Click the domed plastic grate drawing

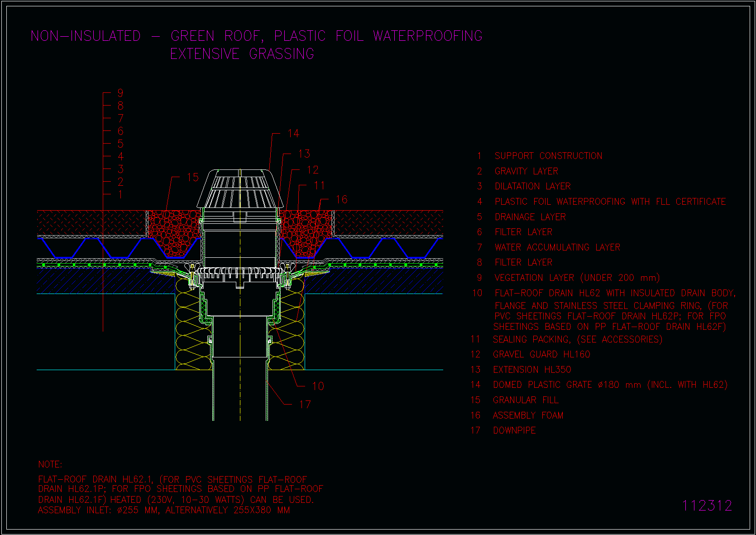pyautogui.click(x=240, y=189)
